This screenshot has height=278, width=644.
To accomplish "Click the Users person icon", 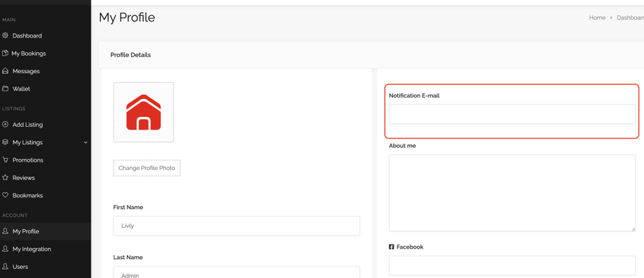I will pyautogui.click(x=6, y=266).
